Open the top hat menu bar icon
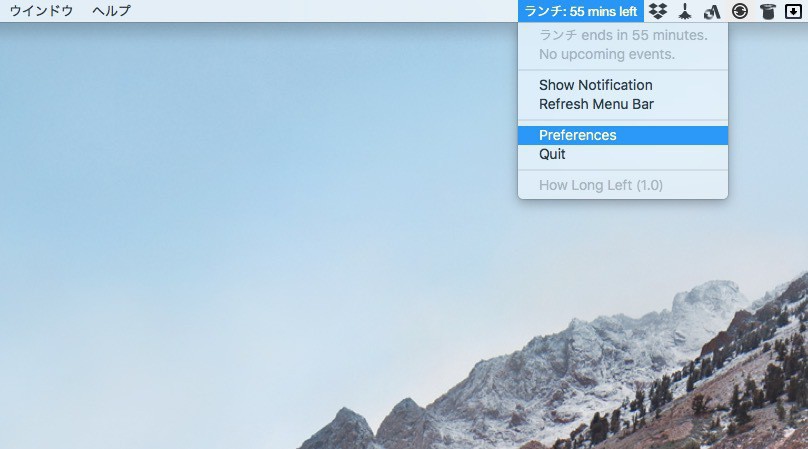808x449 pixels. [768, 11]
